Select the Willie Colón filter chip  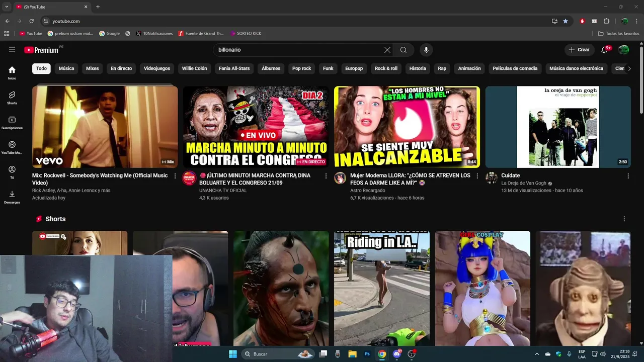[195, 68]
